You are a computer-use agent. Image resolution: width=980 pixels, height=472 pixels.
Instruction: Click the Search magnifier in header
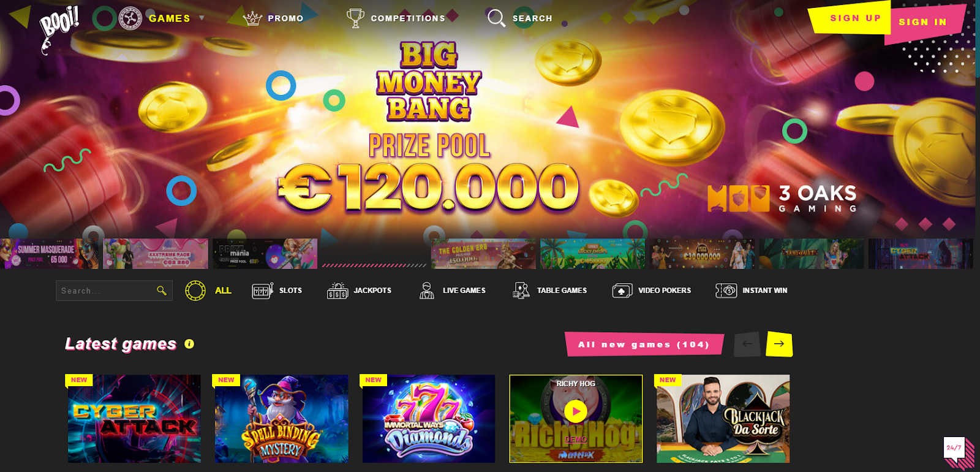click(496, 18)
